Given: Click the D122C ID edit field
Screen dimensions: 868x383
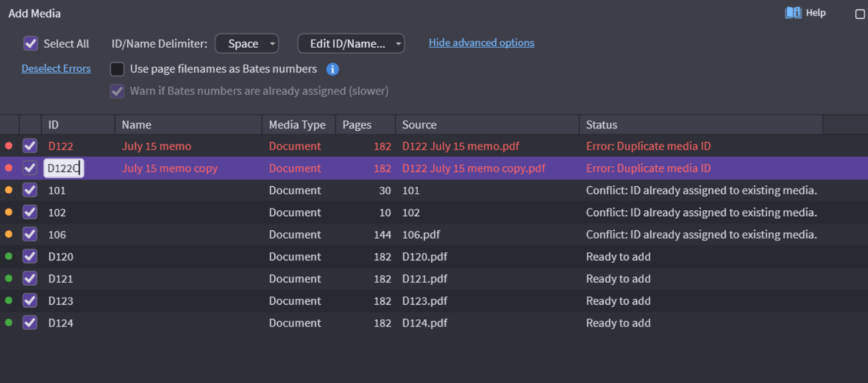Looking at the screenshot, I should coord(63,169).
